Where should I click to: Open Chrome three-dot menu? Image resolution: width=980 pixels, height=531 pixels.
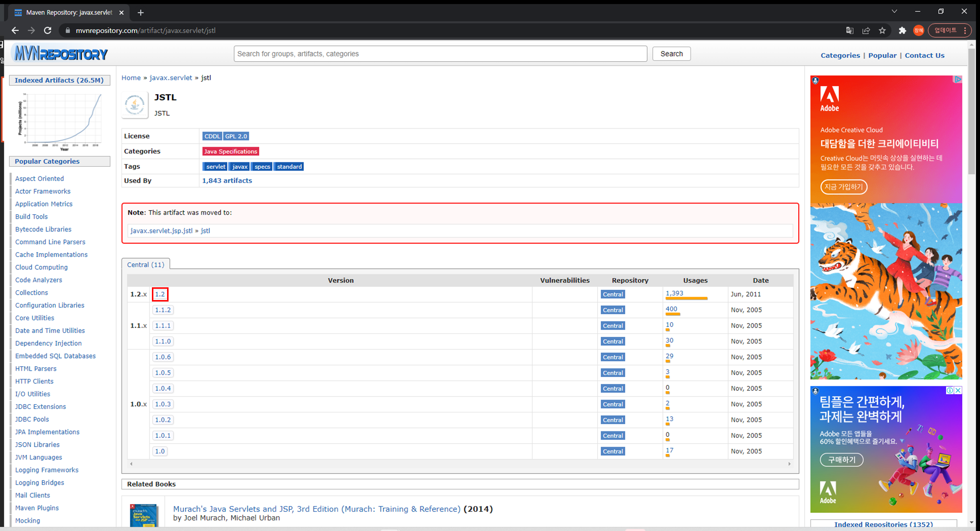coord(965,30)
